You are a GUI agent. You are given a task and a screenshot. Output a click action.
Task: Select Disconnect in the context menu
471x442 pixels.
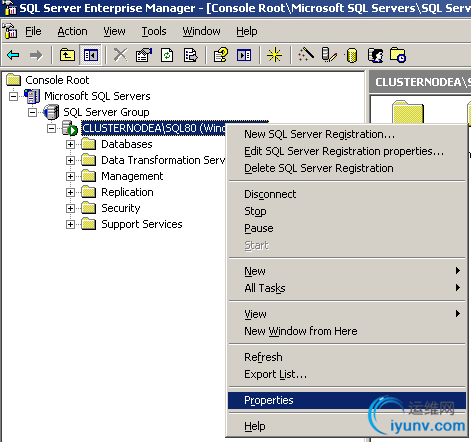tap(347, 194)
